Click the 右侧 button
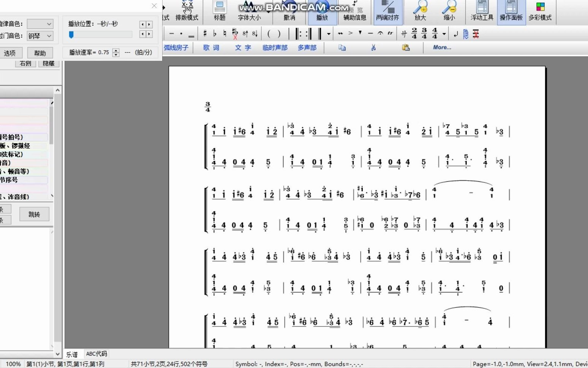The height and width of the screenshot is (368, 588). [25, 63]
